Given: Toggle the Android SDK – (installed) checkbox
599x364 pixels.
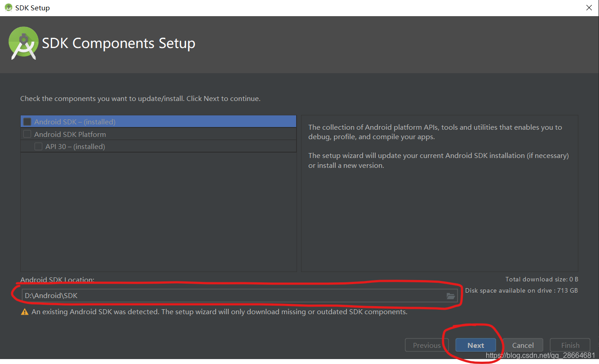Looking at the screenshot, I should pyautogui.click(x=27, y=122).
